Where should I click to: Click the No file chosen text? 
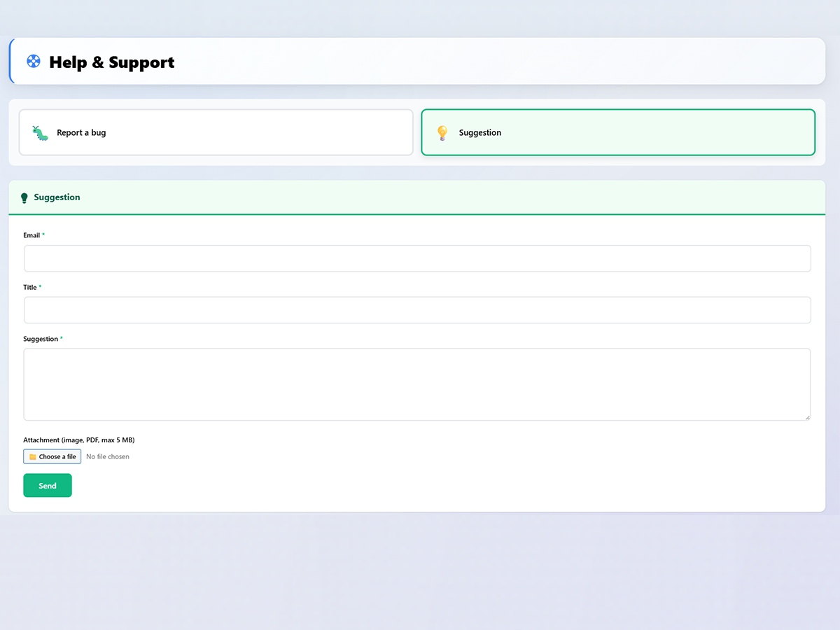(108, 456)
